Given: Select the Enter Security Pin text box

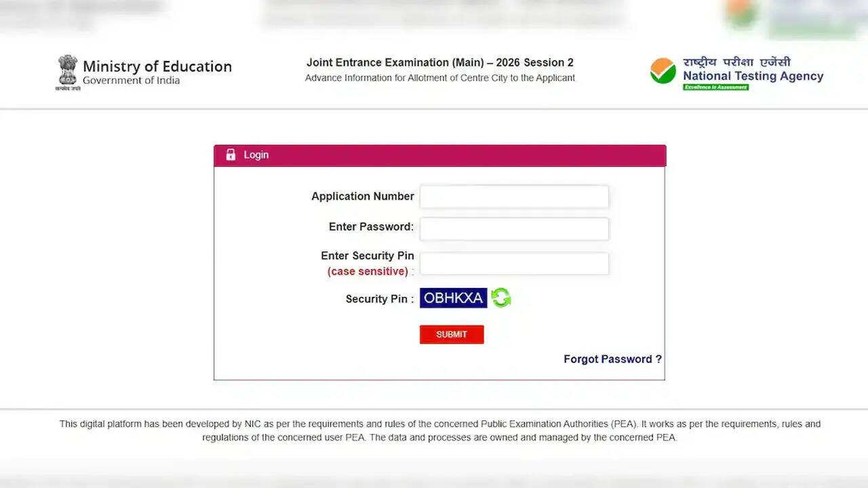Looking at the screenshot, I should [x=514, y=264].
